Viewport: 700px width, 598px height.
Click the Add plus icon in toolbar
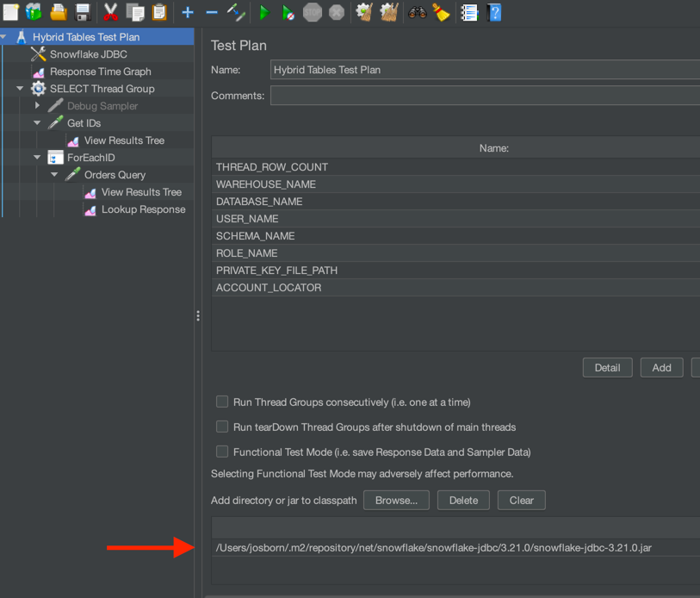188,13
